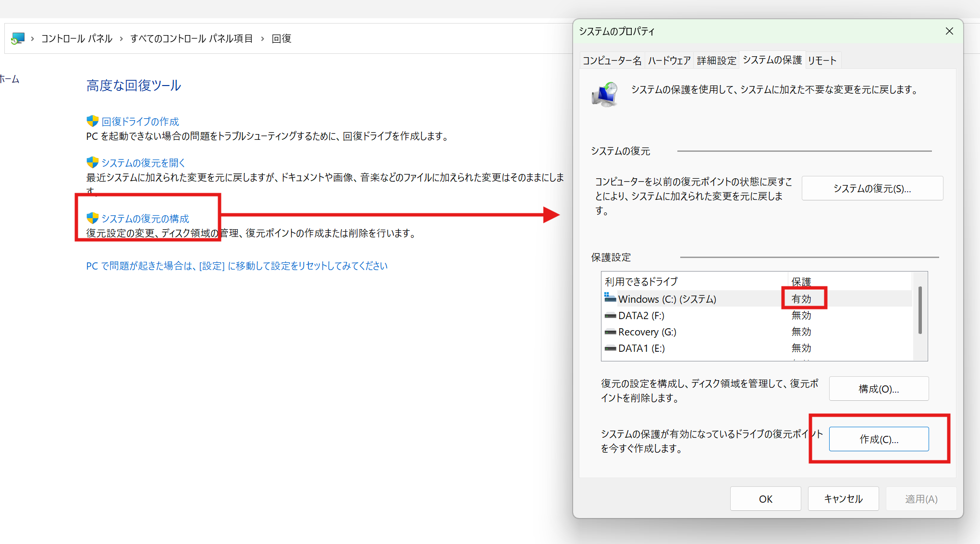Click the Windows (C:) drive icon
This screenshot has width=980, height=544.
click(610, 298)
